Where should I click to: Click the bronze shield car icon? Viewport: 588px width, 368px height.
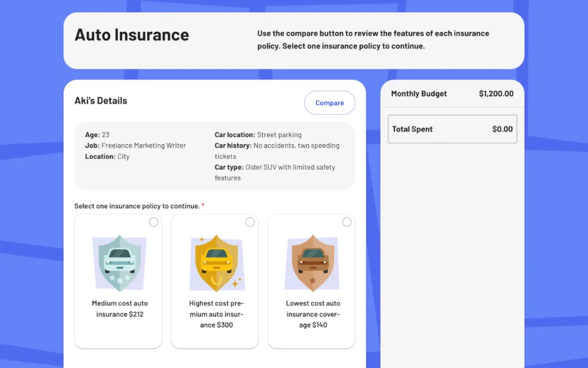coord(313,263)
